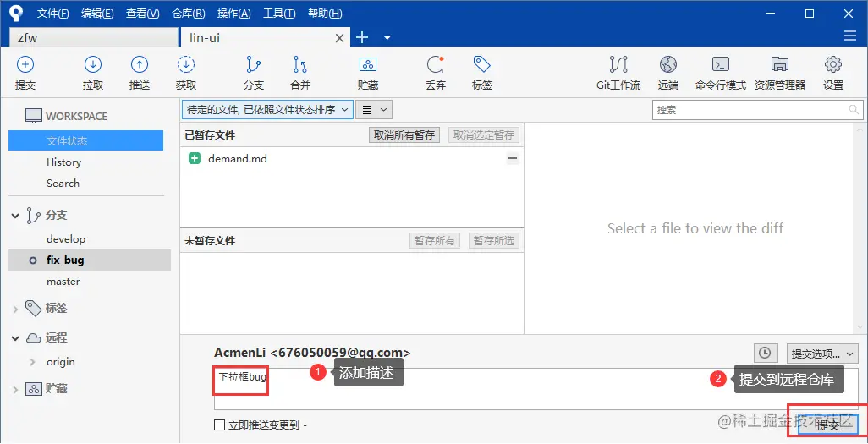
Task: Expand the 标签 tags section
Action: click(15, 309)
